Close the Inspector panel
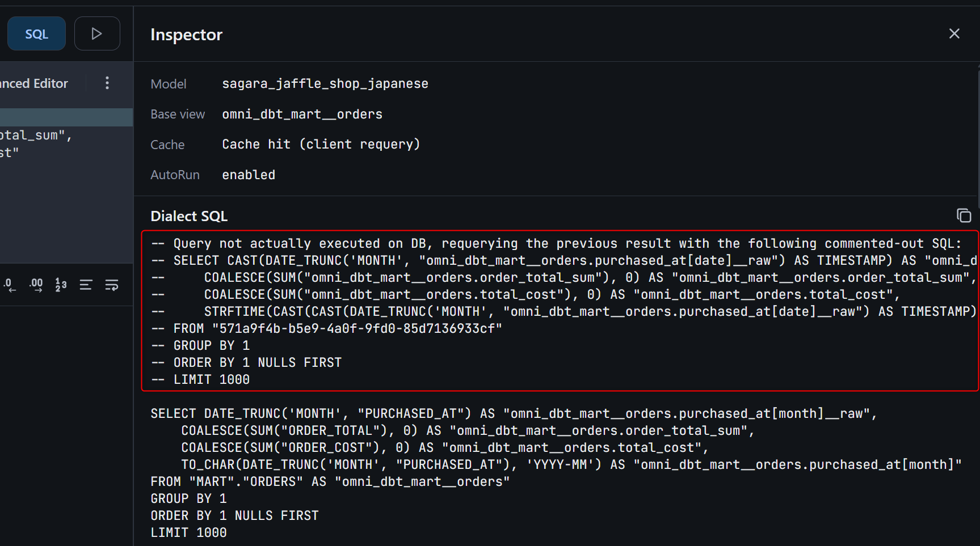 [x=954, y=34]
